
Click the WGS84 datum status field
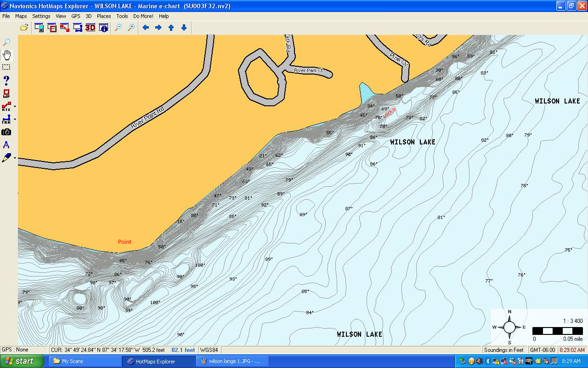coord(209,350)
